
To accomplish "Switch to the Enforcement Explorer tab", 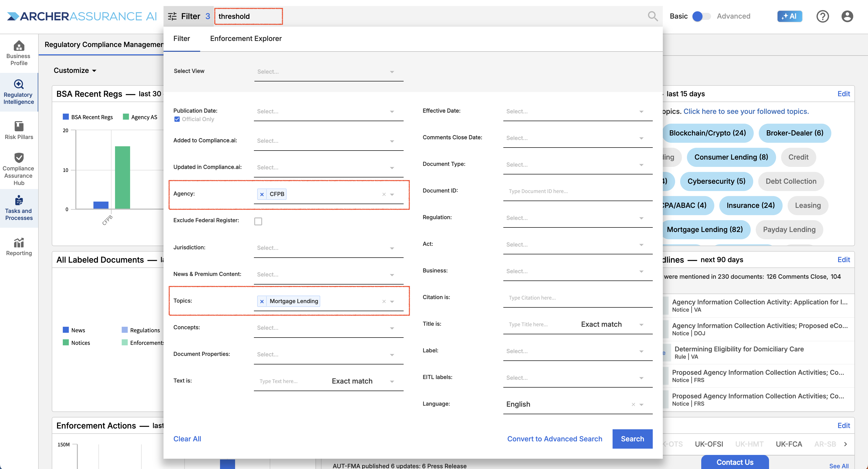I will pos(246,38).
